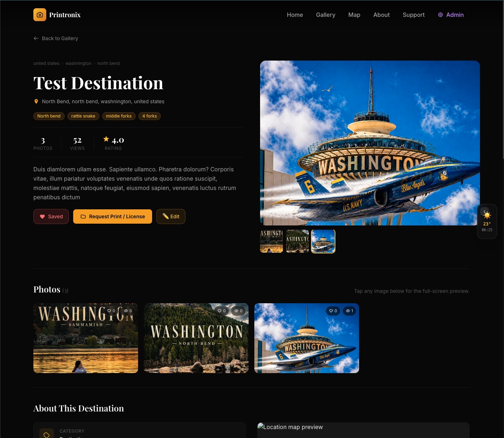
Task: Click the view count on North Bend photo
Action: click(239, 311)
